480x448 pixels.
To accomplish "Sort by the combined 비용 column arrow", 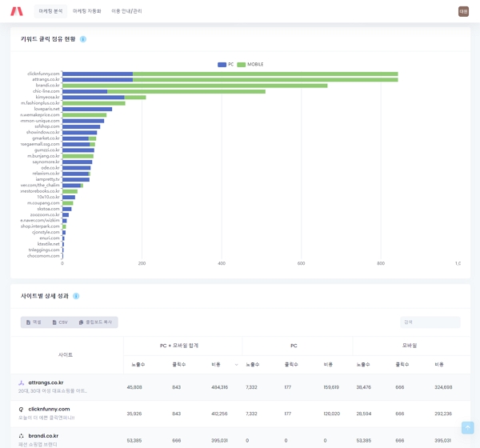I will click(236, 365).
